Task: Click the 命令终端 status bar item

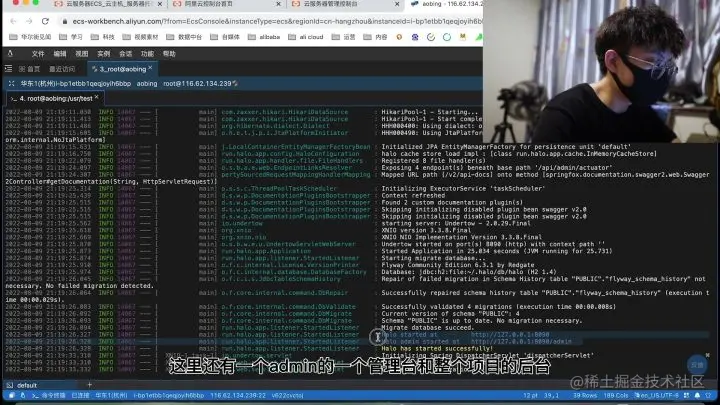Action: pos(49,395)
